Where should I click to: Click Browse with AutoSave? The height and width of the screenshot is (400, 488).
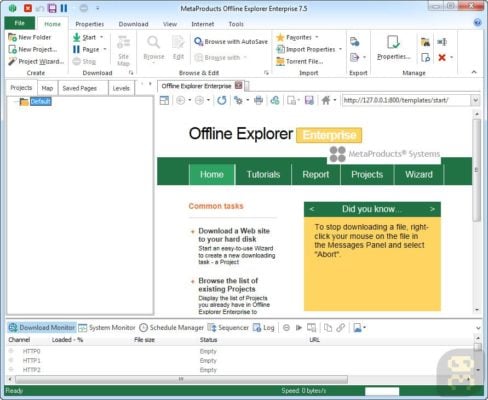pos(231,42)
